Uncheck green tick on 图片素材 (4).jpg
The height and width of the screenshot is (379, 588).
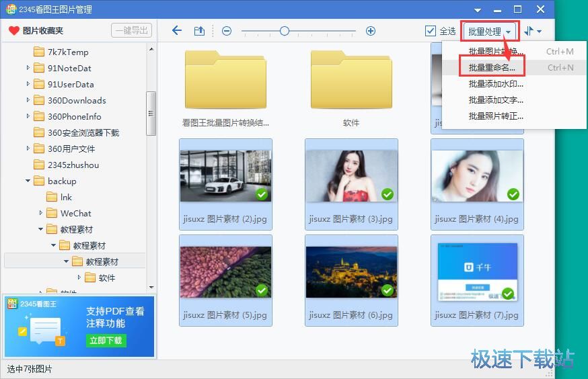pyautogui.click(x=513, y=194)
